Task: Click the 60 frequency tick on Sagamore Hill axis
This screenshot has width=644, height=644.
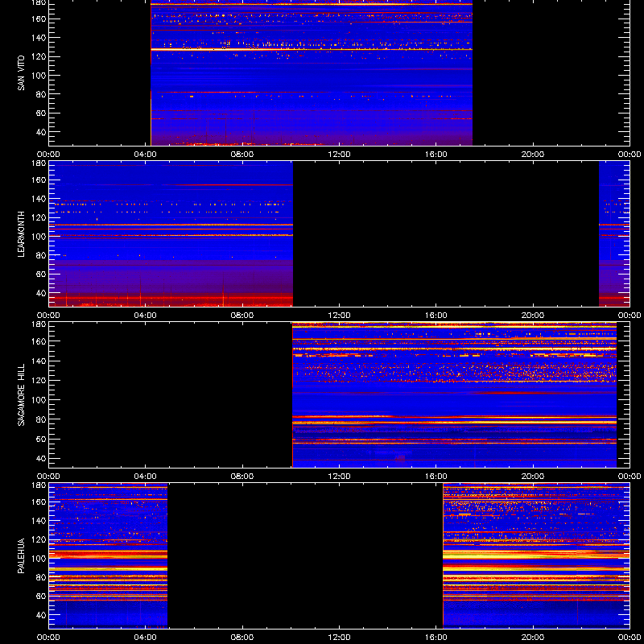Action: pos(42,439)
